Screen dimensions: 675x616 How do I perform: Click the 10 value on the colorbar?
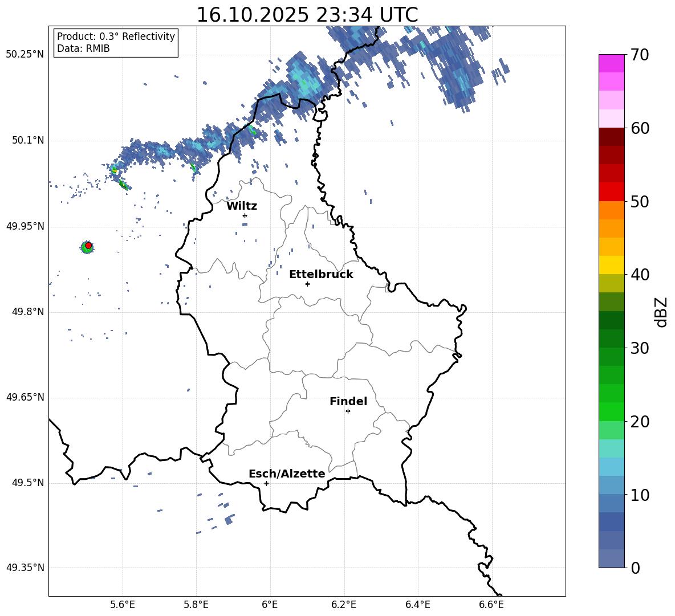pos(640,495)
